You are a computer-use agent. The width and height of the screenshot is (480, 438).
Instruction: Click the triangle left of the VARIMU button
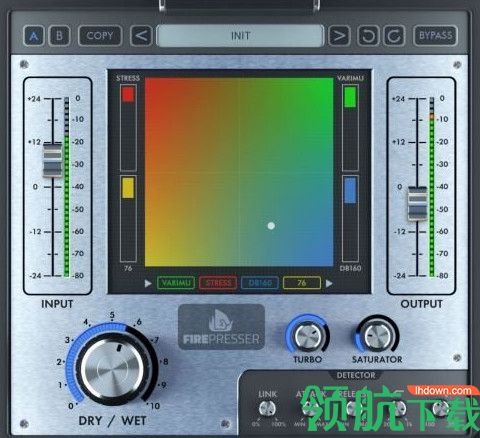pyautogui.click(x=148, y=283)
